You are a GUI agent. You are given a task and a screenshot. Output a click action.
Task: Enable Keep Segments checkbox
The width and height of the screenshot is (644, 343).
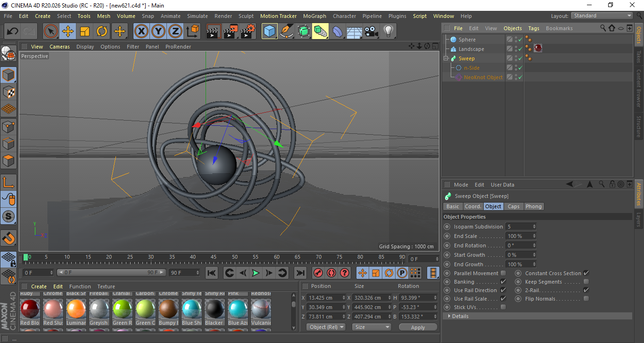click(586, 282)
